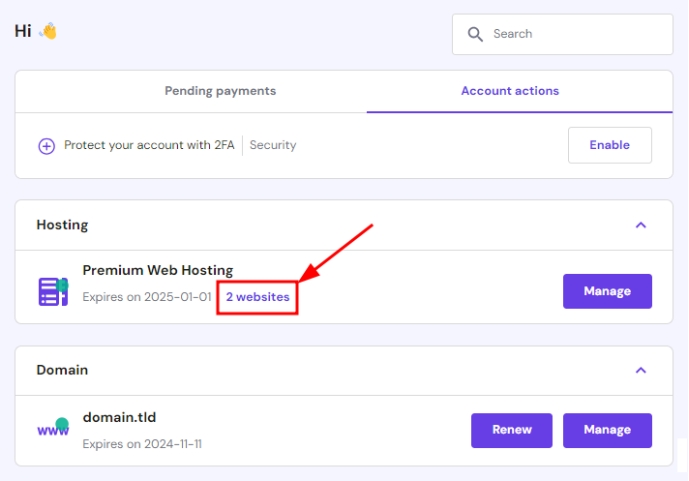Image resolution: width=689 pixels, height=481 pixels.
Task: Click the magnifying glass search icon
Action: (x=475, y=34)
